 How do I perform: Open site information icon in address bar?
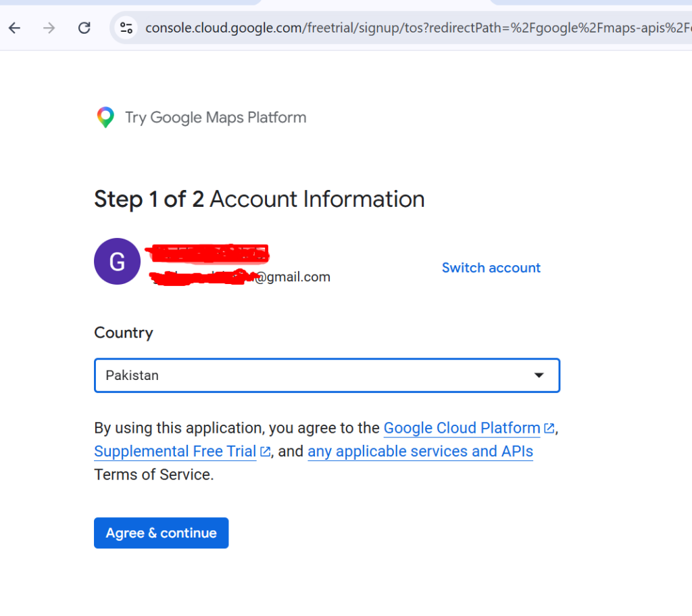coord(126,28)
